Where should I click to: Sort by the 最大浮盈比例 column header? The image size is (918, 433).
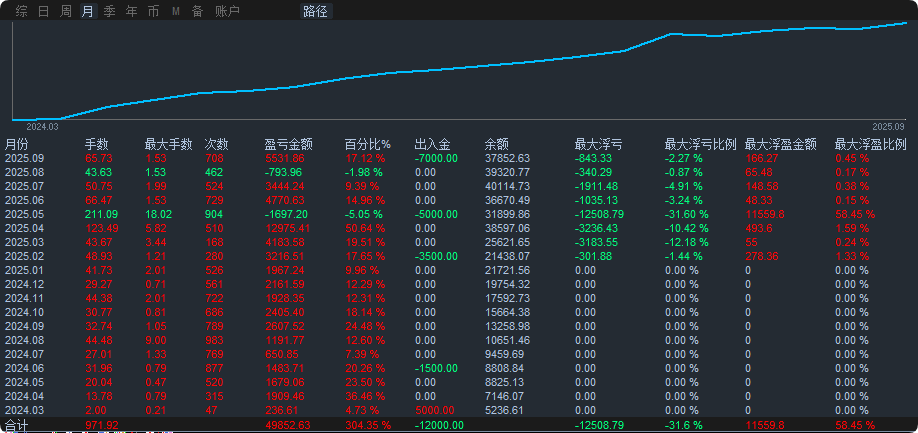[871, 144]
